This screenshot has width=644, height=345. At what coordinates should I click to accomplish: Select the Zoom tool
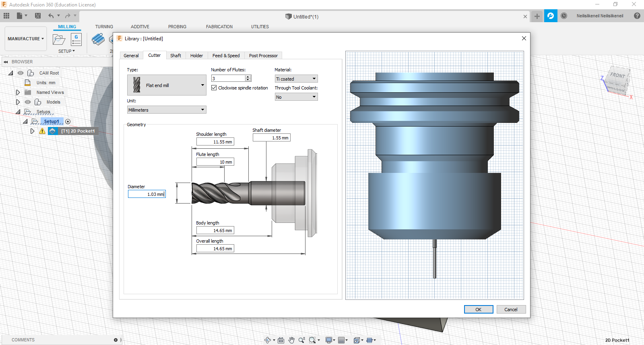pyautogui.click(x=301, y=340)
